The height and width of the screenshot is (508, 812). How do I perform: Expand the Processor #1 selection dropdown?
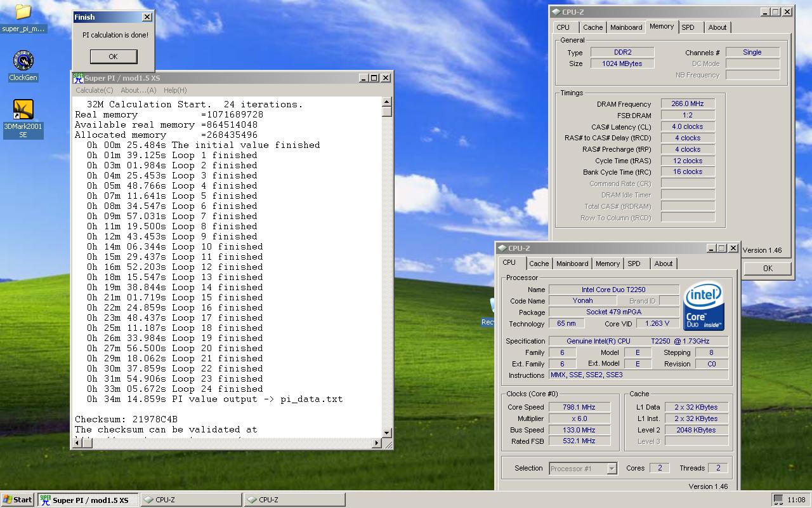[612, 469]
